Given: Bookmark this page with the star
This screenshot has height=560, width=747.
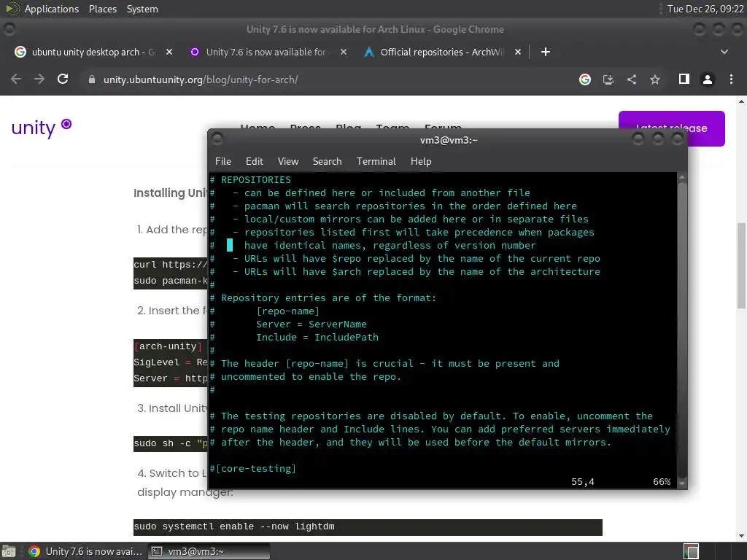Looking at the screenshot, I should point(655,79).
